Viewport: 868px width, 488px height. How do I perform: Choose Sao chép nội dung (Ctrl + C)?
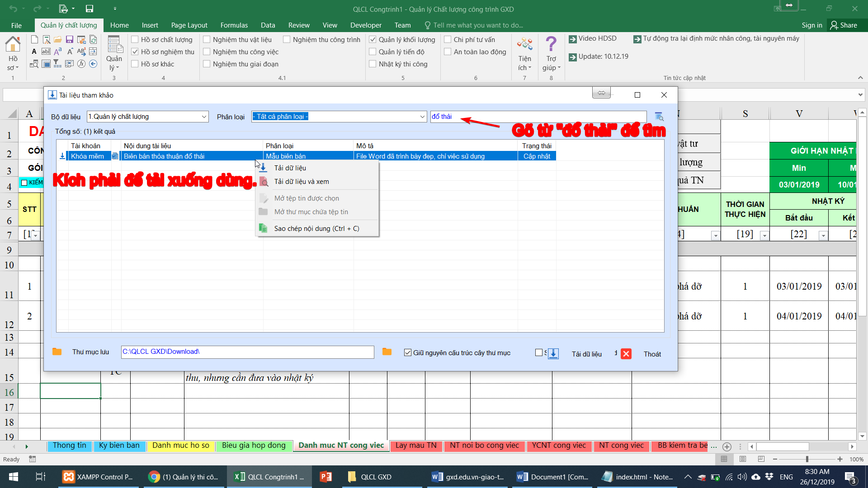pos(316,229)
